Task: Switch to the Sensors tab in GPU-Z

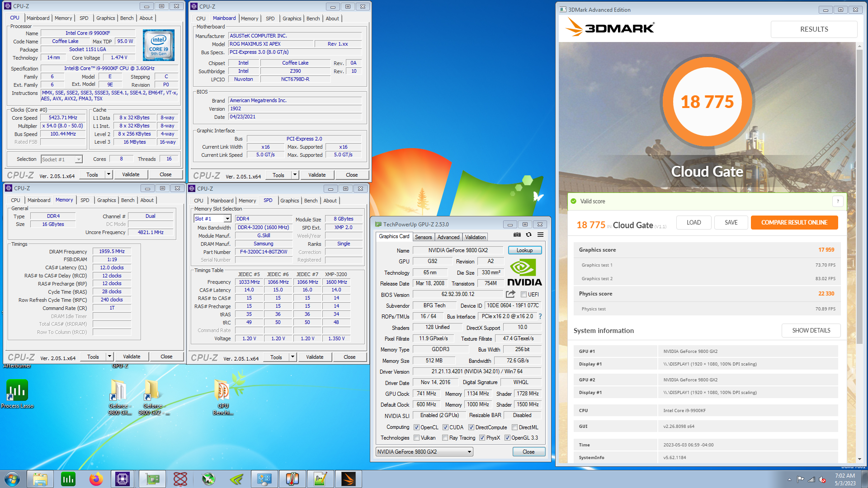Action: click(x=423, y=237)
